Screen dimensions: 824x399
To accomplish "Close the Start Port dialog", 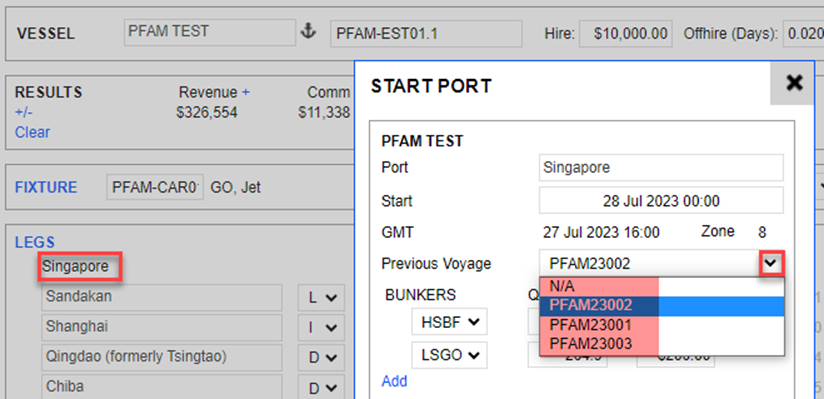I will (794, 83).
